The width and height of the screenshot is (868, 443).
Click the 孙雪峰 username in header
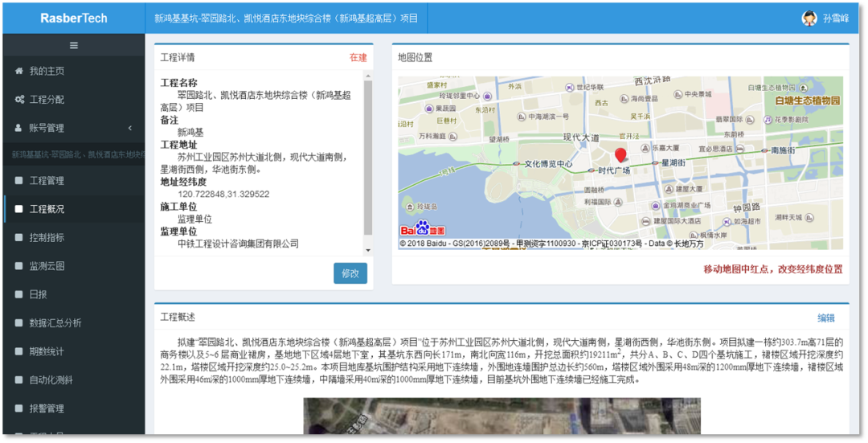tap(835, 18)
